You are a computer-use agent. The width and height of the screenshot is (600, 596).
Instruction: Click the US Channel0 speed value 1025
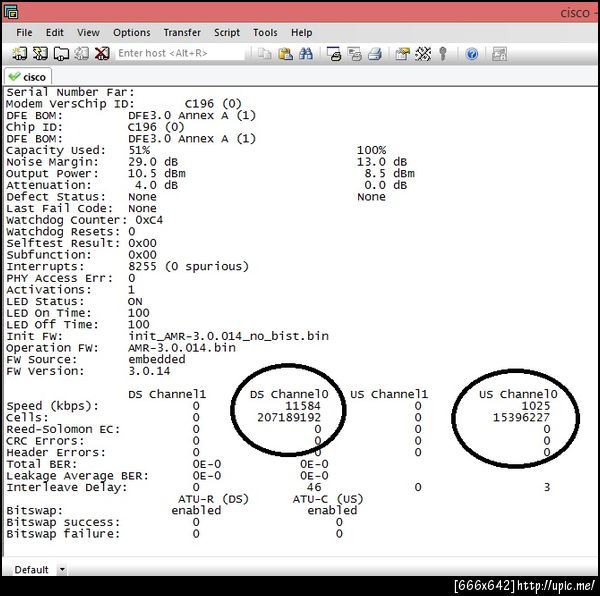[x=536, y=406]
